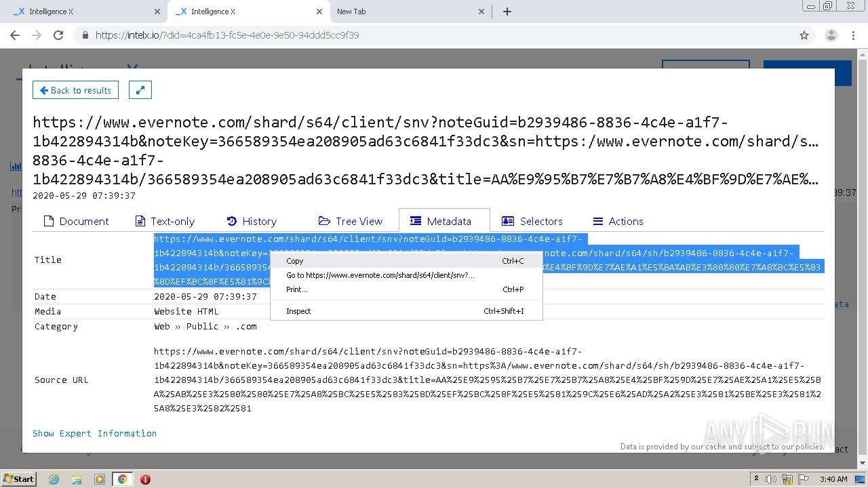Click the site lock icon in the address bar
The width and height of the screenshot is (868, 488).
[x=85, y=35]
